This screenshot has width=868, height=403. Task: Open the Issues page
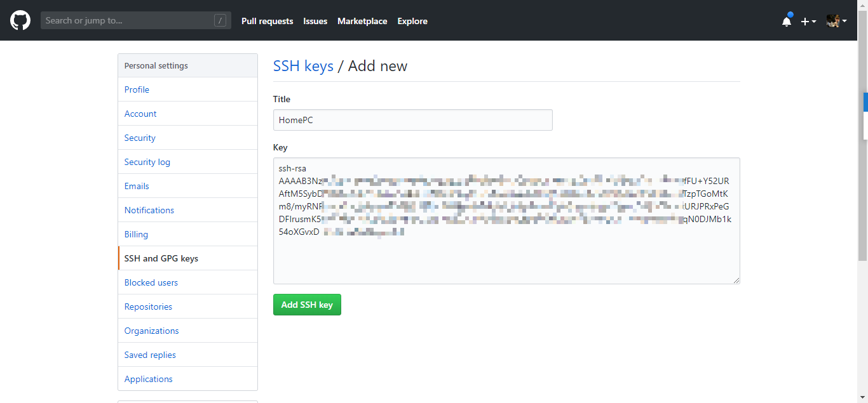click(x=315, y=21)
